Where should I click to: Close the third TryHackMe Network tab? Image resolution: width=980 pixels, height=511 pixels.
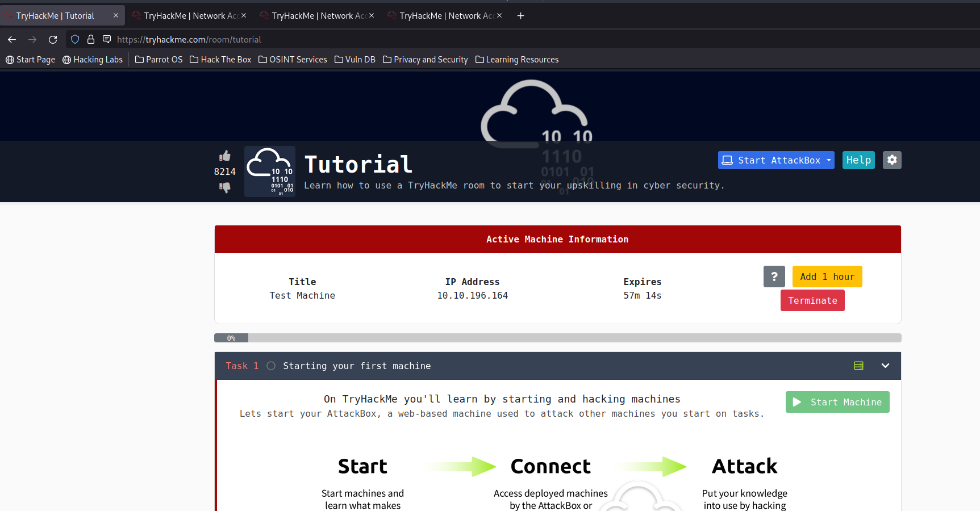pos(372,15)
